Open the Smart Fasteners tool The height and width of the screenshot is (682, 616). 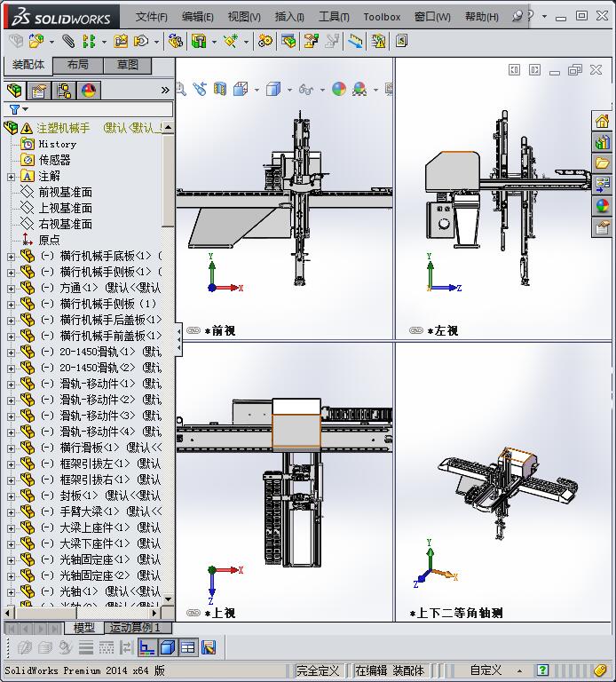tap(121, 42)
